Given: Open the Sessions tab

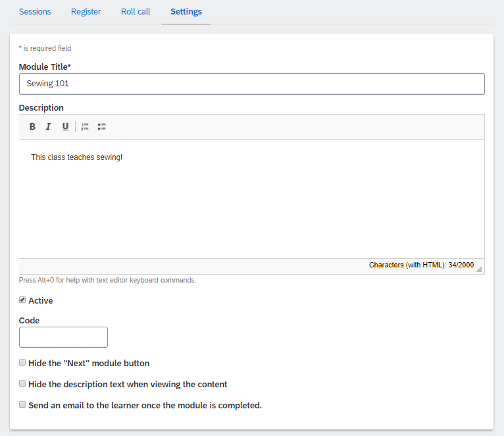Looking at the screenshot, I should 35,12.
